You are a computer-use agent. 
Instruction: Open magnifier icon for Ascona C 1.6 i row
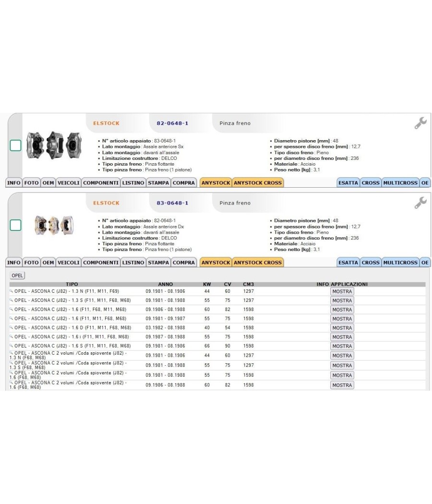pos(11,336)
